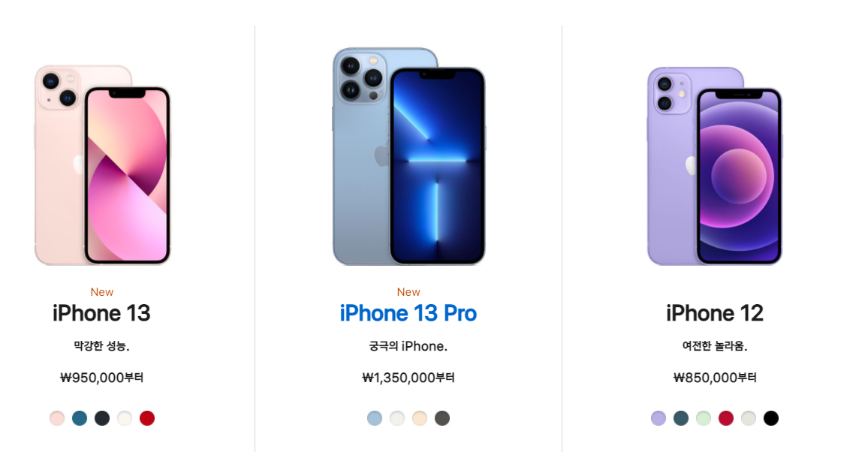Open the iPhone 12 product title
This screenshot has height=452, width=868.
click(715, 314)
